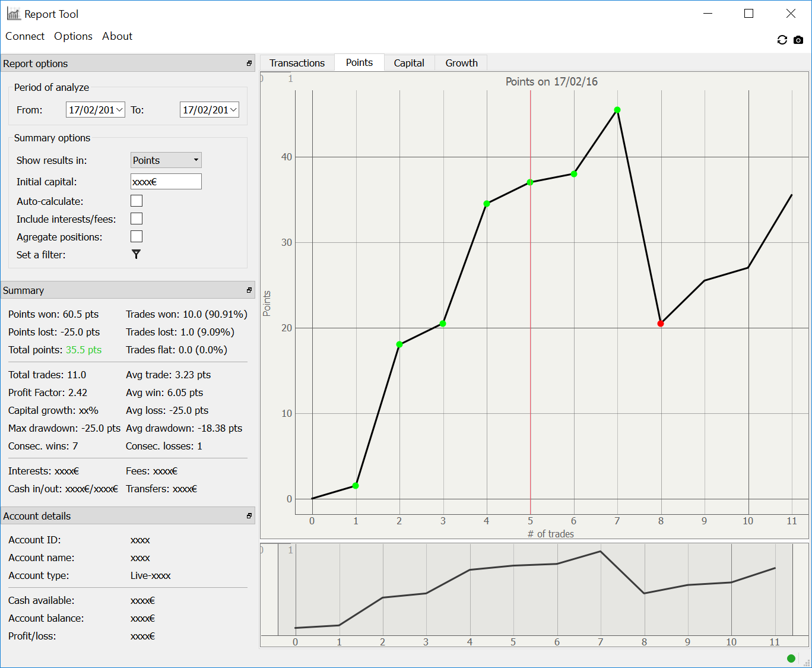812x668 pixels.
Task: Click the 'Capital growth: xx%' text
Action: tap(53, 410)
